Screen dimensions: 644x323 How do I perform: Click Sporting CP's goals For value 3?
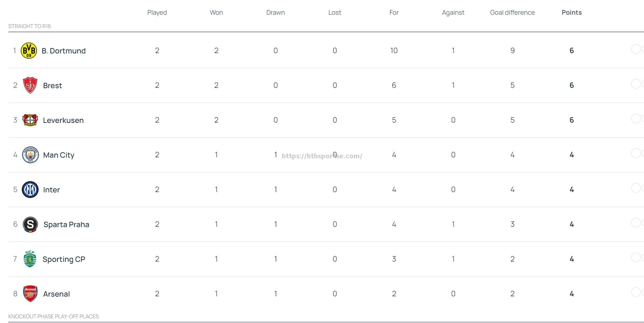(394, 259)
